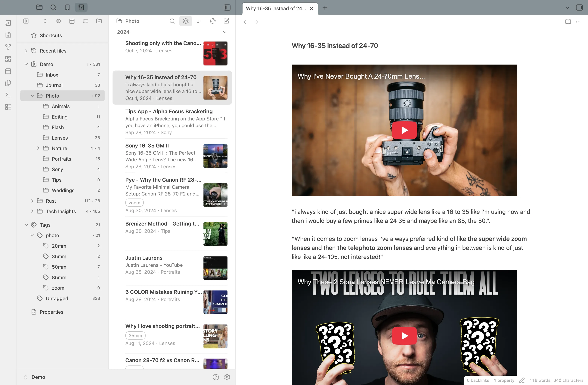Open a new tab
588x385 pixels.
(x=325, y=8)
